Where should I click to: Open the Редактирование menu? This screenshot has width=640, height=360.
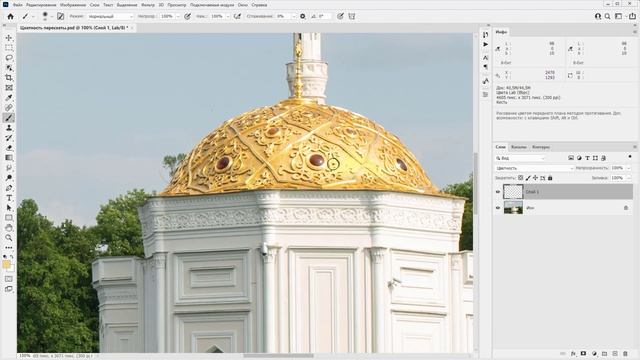[41, 5]
